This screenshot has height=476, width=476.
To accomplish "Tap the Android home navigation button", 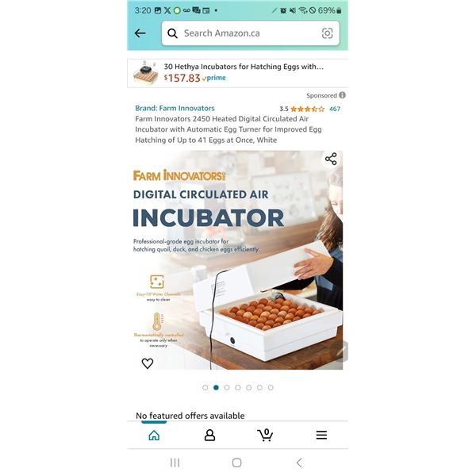I will 236,463.
